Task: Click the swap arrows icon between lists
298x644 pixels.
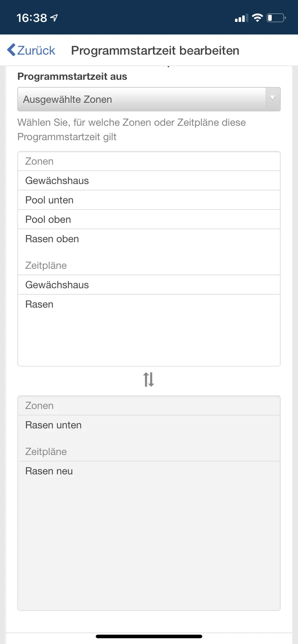Action: [149, 379]
